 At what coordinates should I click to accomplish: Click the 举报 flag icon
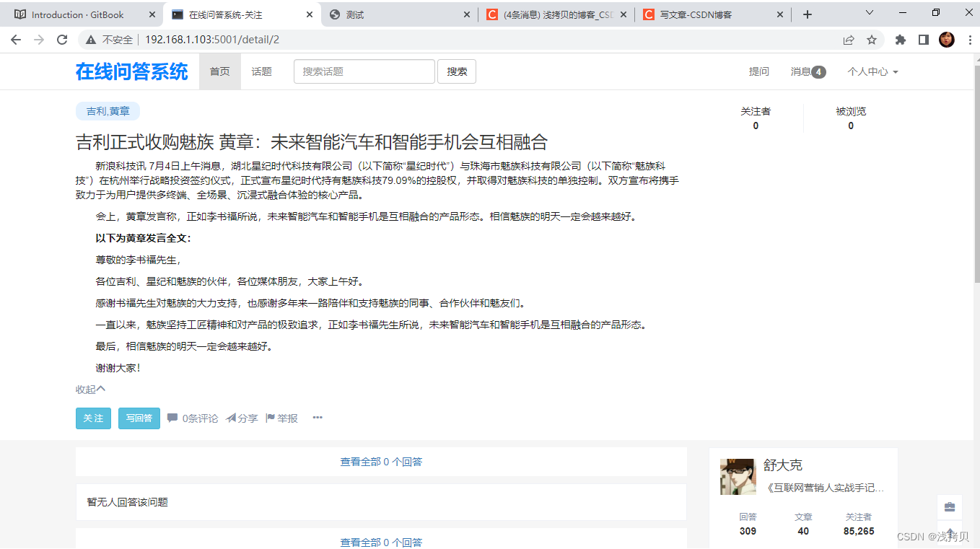[271, 418]
